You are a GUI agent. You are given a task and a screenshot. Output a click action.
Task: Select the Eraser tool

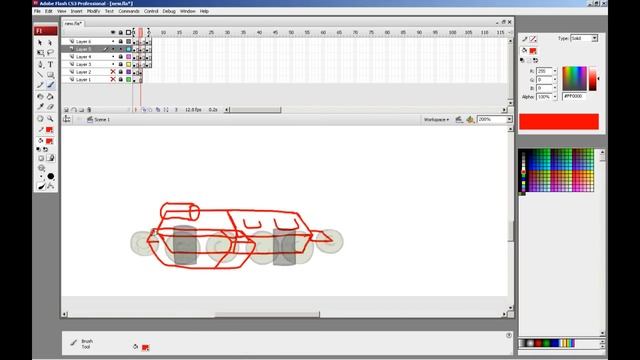coord(50,107)
